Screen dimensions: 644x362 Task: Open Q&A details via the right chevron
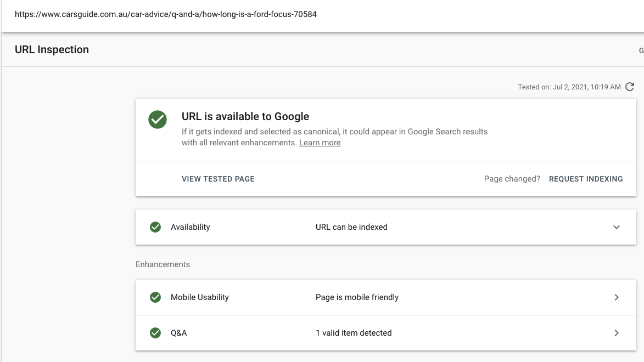(x=616, y=333)
